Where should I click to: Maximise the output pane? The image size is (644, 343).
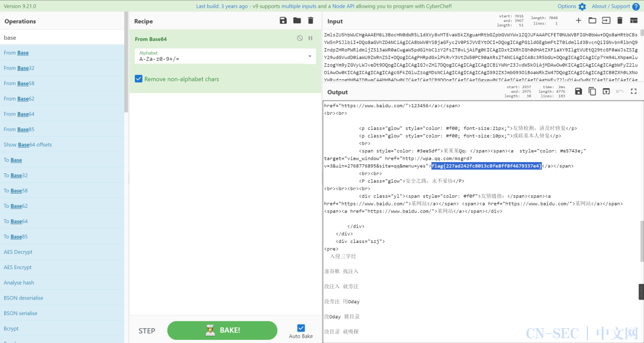click(x=634, y=91)
